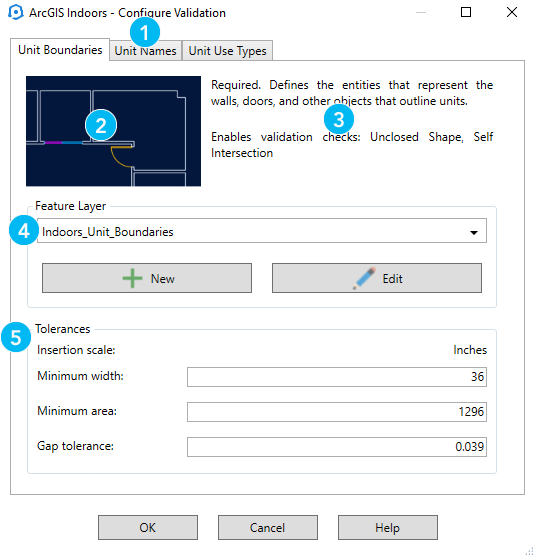The width and height of the screenshot is (533, 555).
Task: Click the floor plan preview image
Action: coord(113,131)
